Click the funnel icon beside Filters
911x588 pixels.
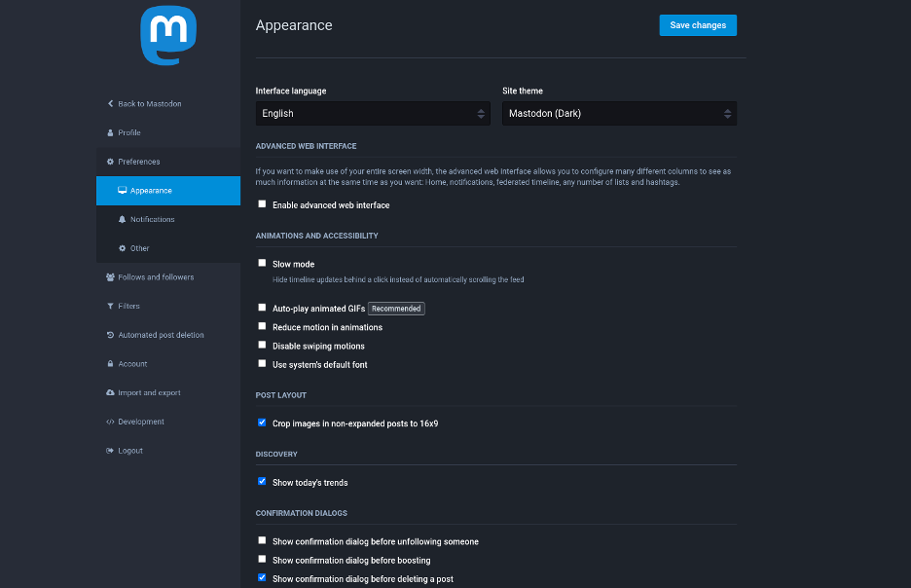(110, 306)
